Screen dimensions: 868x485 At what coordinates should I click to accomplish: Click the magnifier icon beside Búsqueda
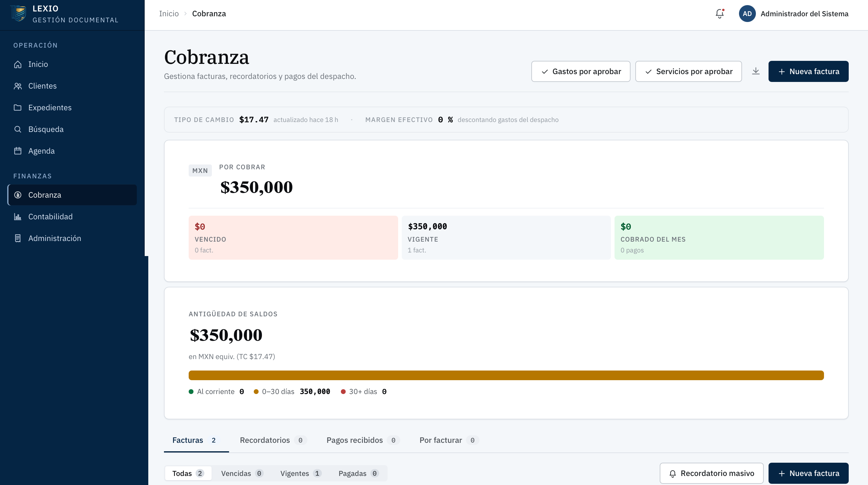tap(18, 129)
